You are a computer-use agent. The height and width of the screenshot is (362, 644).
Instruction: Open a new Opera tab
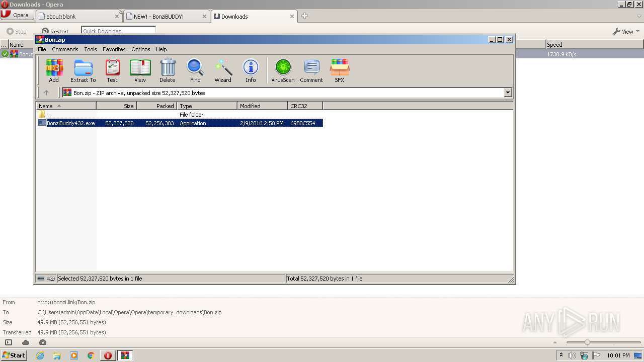[304, 16]
